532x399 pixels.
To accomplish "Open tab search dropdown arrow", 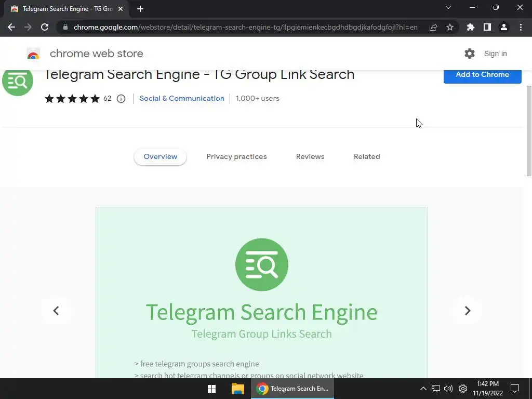I will [x=448, y=7].
